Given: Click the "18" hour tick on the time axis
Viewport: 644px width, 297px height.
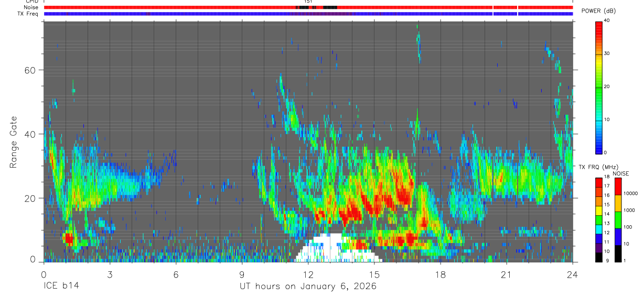Looking at the screenshot, I should coord(440,274).
